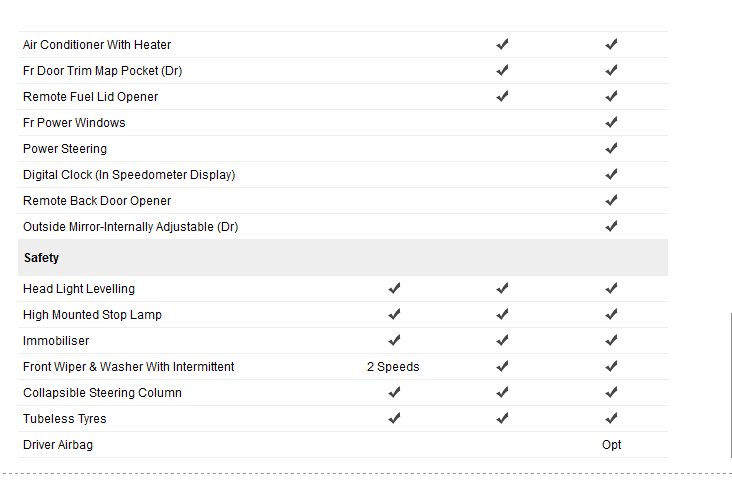This screenshot has width=732, height=483.
Task: Click the Safety section header
Action: point(41,258)
